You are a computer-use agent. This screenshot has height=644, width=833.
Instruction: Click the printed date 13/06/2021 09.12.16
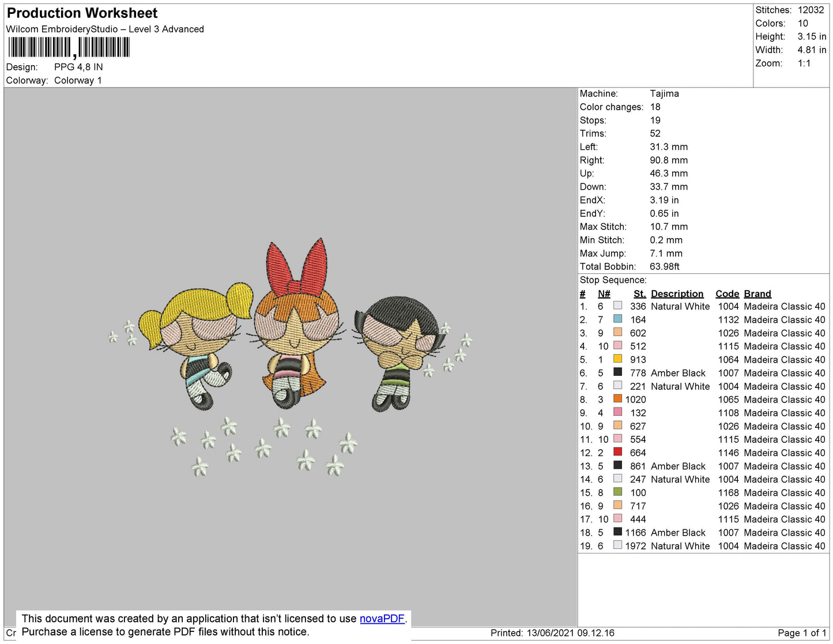point(570,632)
